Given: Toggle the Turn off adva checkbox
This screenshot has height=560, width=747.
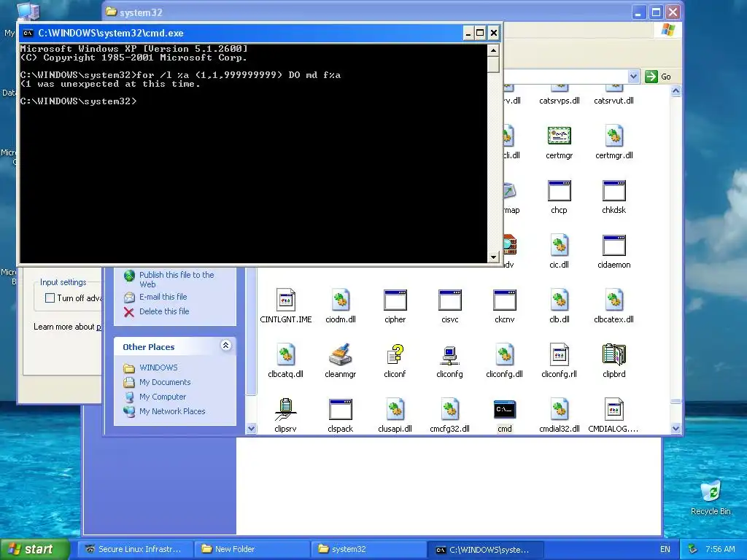Looking at the screenshot, I should pos(50,298).
